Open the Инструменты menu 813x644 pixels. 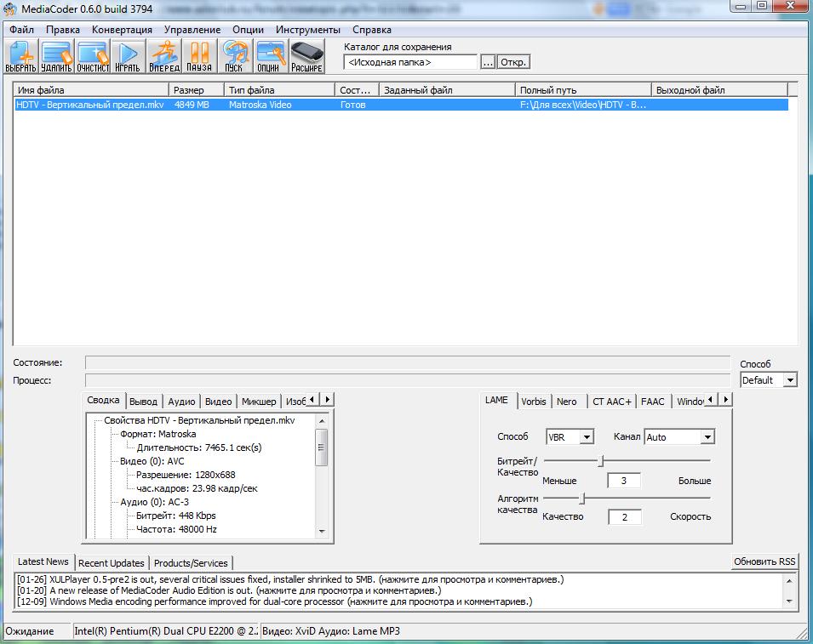(308, 30)
